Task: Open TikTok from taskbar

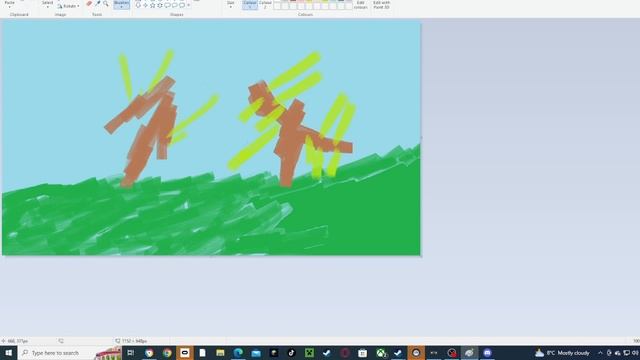Action: click(291, 353)
